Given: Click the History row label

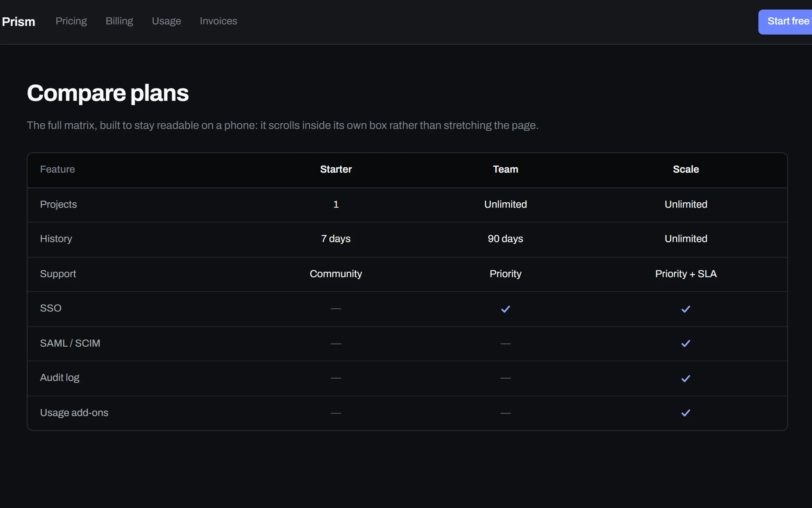Looking at the screenshot, I should (x=56, y=239).
